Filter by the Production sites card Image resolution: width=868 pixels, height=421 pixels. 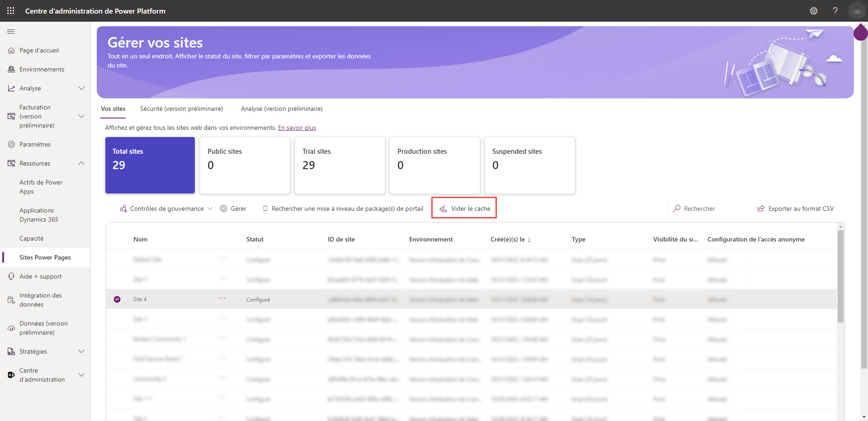[x=435, y=165]
